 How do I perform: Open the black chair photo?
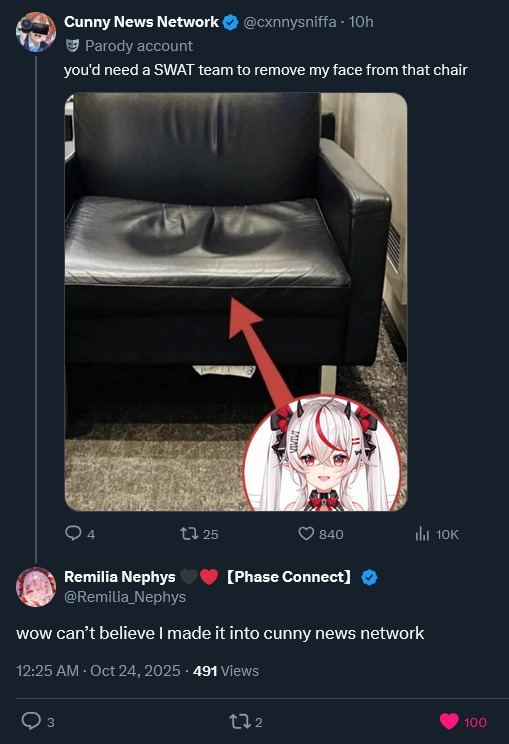[236, 302]
